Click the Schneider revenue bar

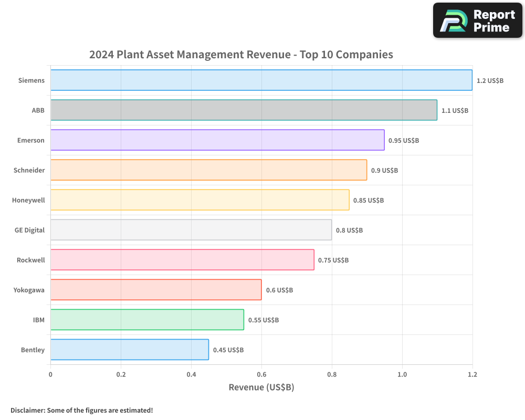tap(208, 170)
